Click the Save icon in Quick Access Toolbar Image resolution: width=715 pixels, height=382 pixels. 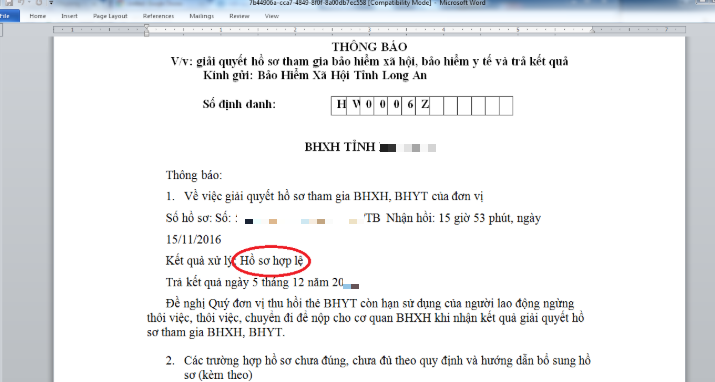pos(9,2)
